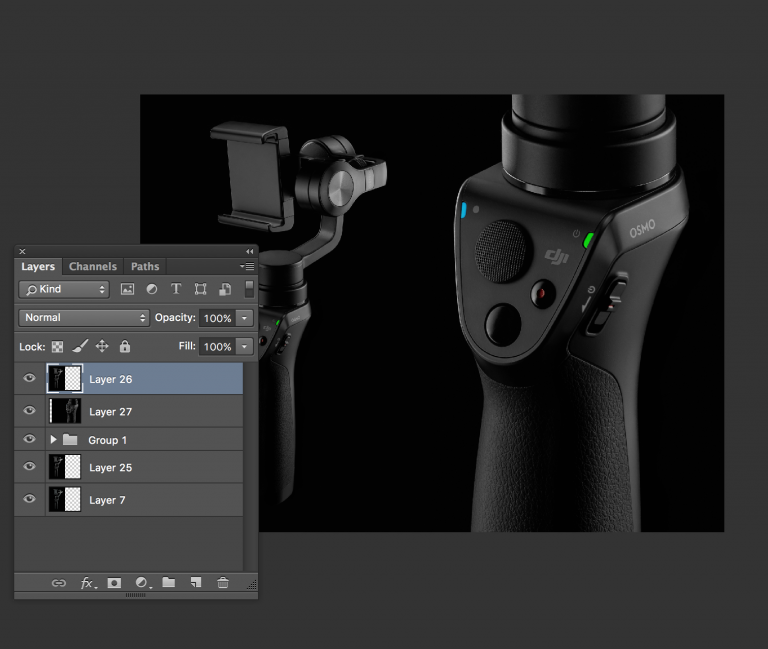The width and height of the screenshot is (768, 649).
Task: Open the fx layer style menu
Action: tap(88, 583)
